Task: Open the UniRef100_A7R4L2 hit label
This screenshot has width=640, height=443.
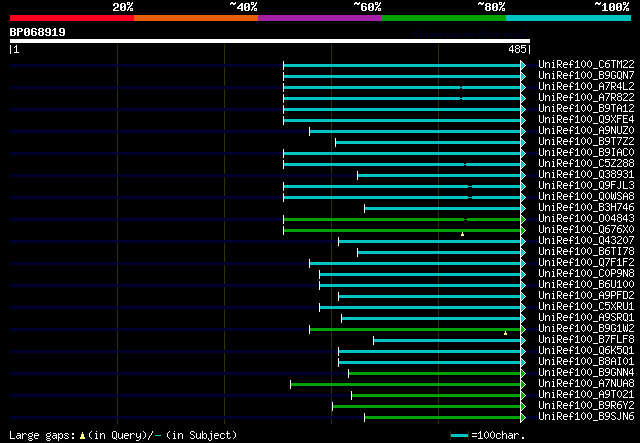Action: pyautogui.click(x=586, y=86)
